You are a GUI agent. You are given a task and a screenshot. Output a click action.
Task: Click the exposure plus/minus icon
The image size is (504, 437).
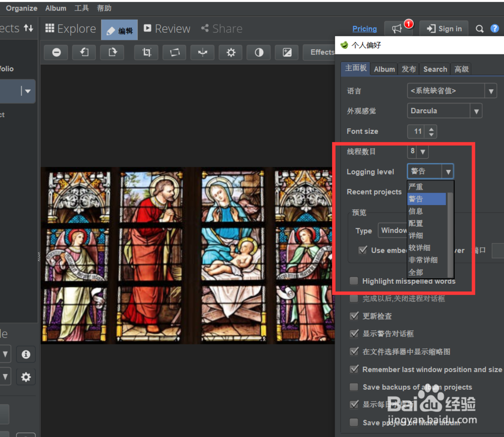(287, 52)
